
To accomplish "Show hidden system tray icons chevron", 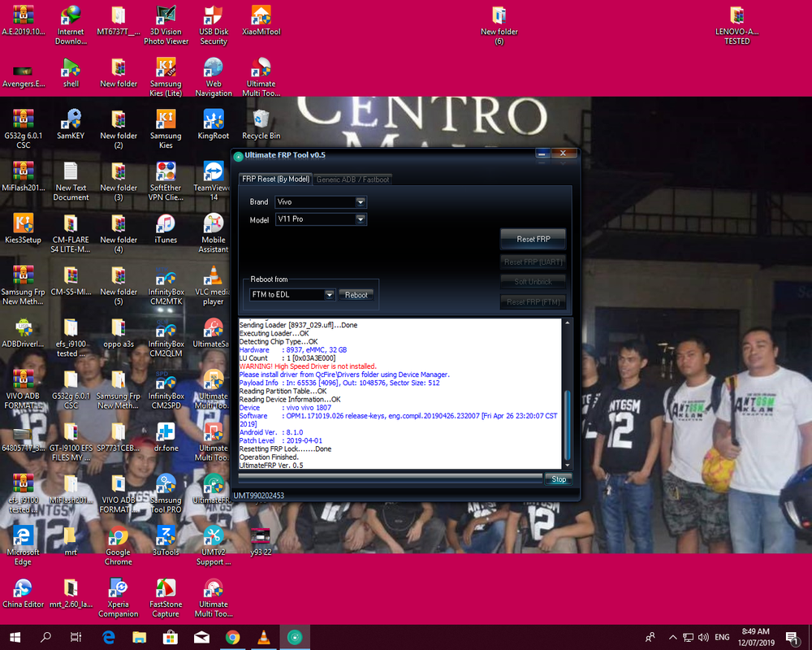I will click(672, 637).
